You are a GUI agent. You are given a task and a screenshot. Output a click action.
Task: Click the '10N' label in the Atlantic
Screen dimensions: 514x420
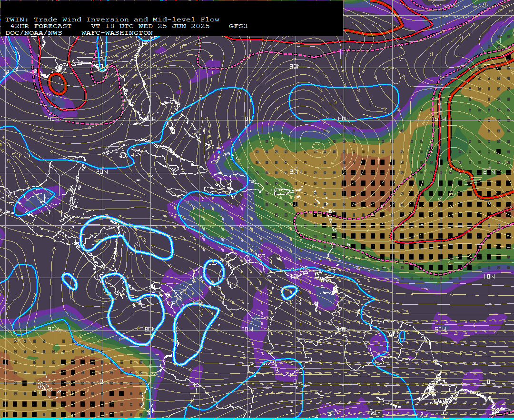click(x=489, y=276)
